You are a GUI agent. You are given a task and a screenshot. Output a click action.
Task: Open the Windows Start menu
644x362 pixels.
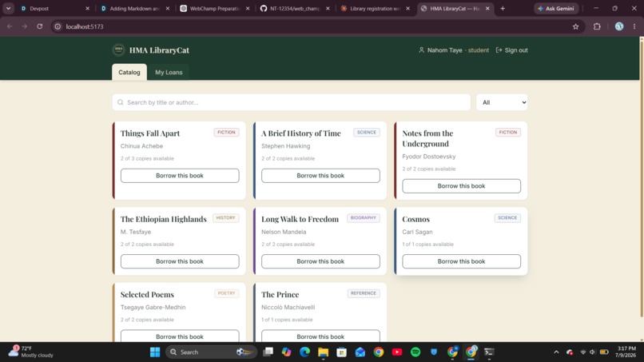point(155,352)
